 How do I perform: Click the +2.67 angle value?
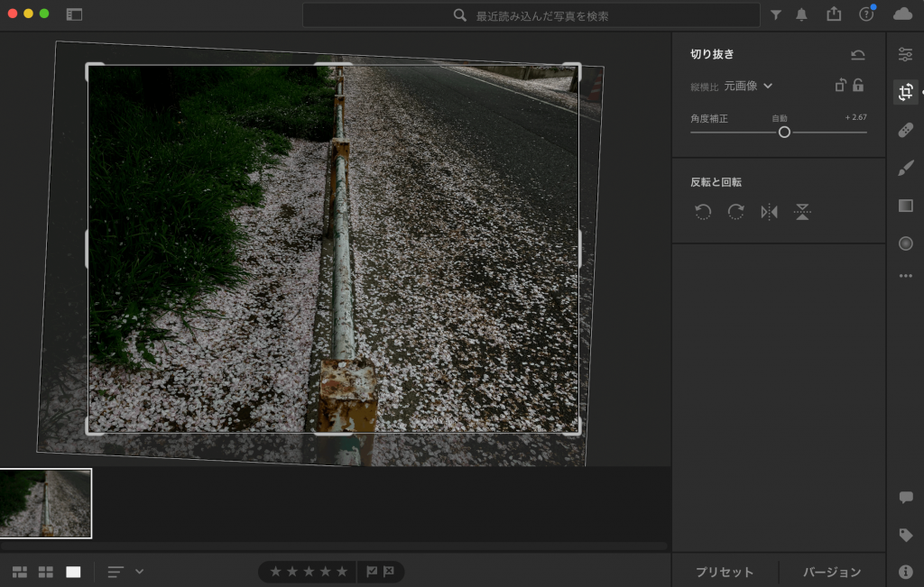[x=855, y=117]
